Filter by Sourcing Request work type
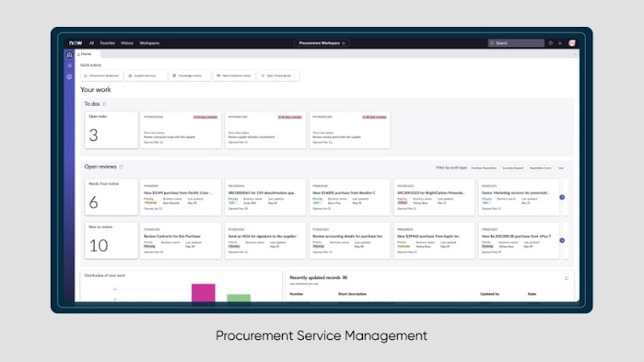Image resolution: width=644 pixels, height=362 pixels. (x=513, y=167)
